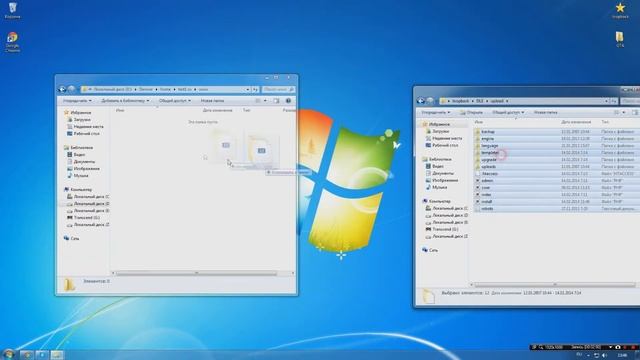640x360 pixels.
Task: Open address history dropdown in right window
Action: (x=606, y=101)
